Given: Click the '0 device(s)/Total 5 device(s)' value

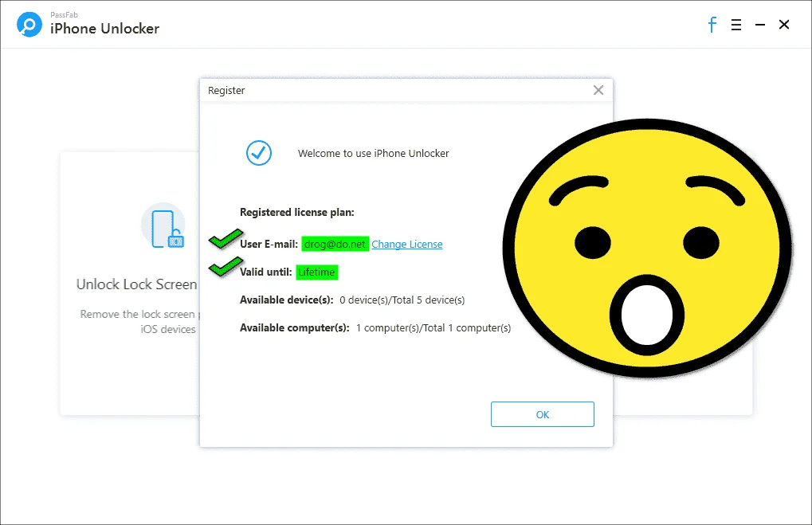Looking at the screenshot, I should pos(402,300).
